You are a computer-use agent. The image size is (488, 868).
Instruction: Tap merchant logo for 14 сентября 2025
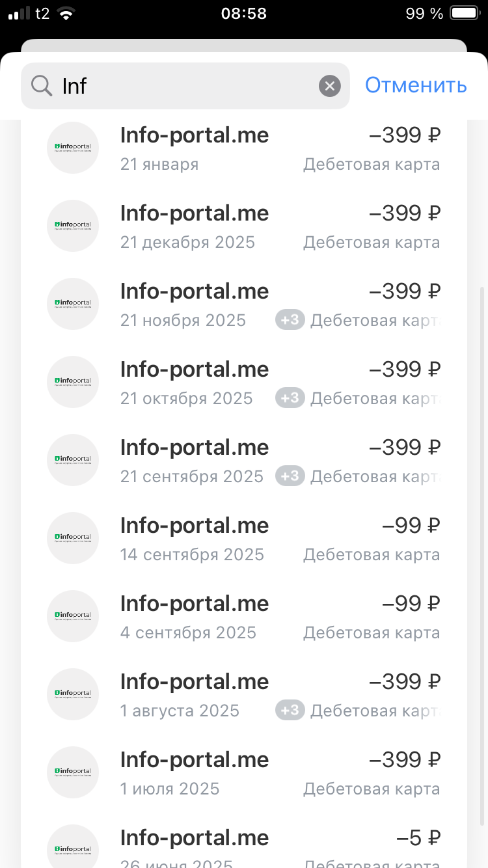pos(73,538)
